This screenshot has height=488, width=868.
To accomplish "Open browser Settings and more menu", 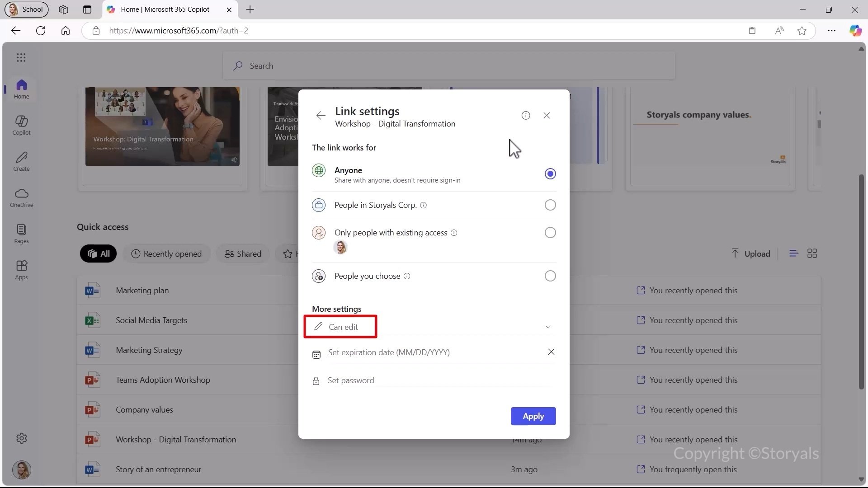I will click(832, 31).
